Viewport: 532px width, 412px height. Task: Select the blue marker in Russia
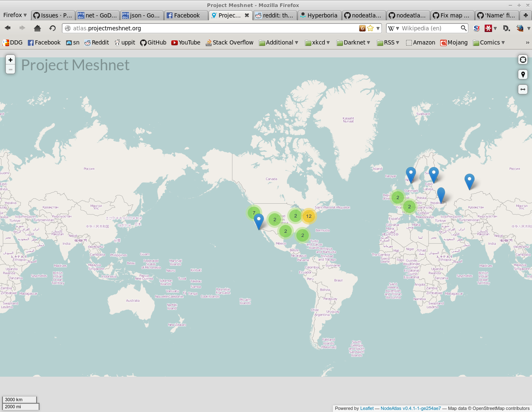(x=469, y=182)
